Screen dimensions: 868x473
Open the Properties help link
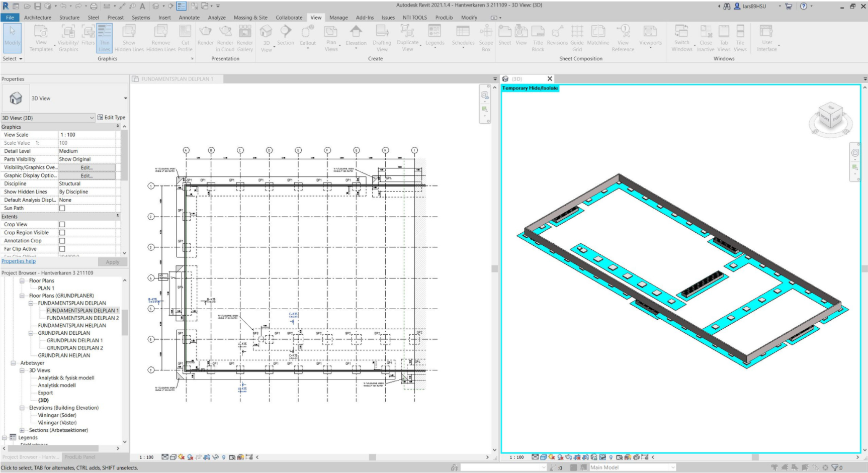[19, 261]
